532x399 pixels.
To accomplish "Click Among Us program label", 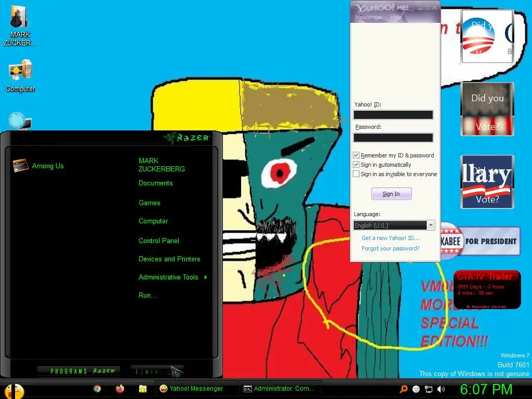I will pos(48,166).
